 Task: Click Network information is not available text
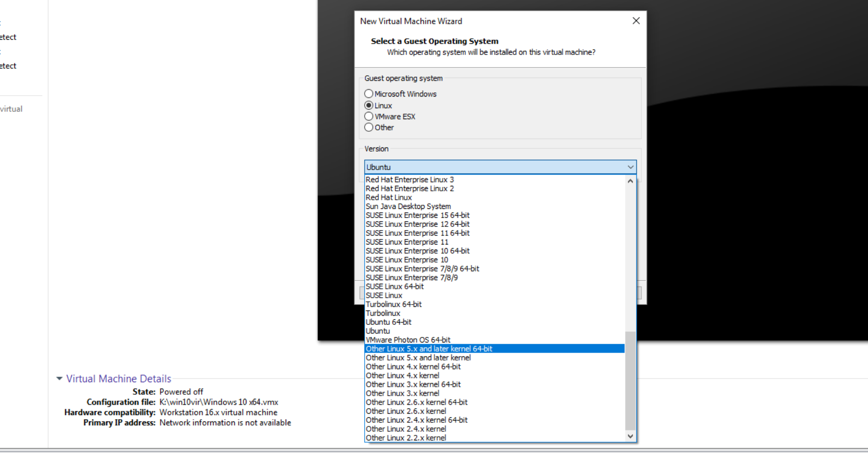coord(225,422)
